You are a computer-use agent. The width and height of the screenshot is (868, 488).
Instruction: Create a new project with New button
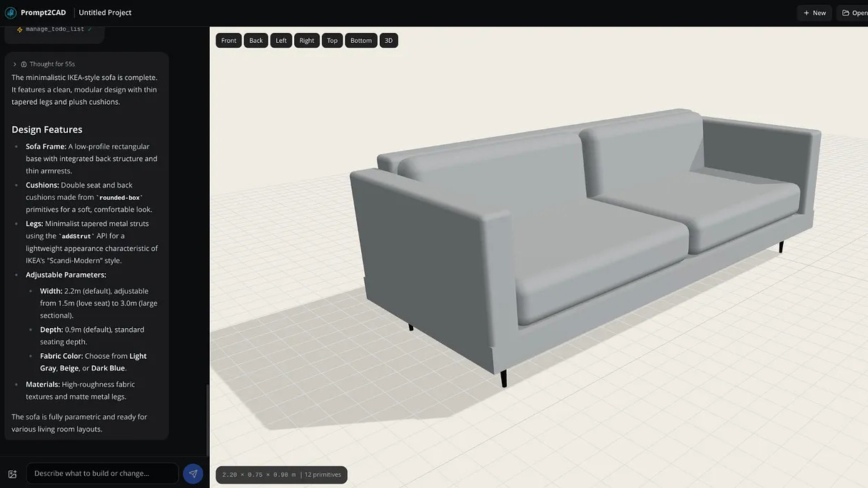814,13
